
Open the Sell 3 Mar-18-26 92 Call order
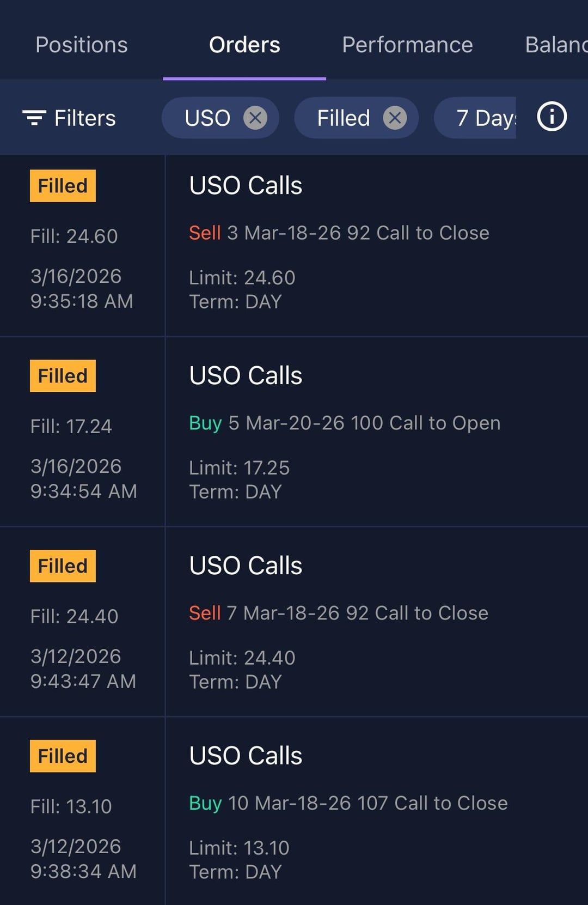tap(339, 233)
